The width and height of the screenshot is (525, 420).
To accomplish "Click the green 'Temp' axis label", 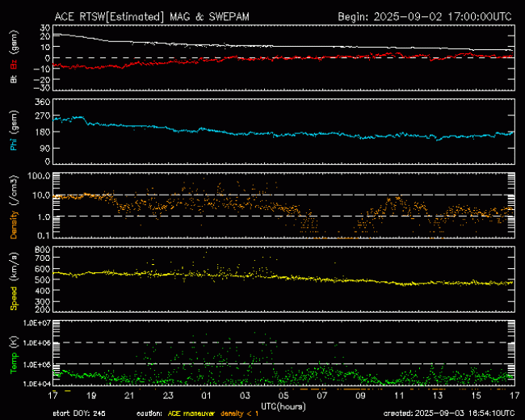I will [14, 362].
